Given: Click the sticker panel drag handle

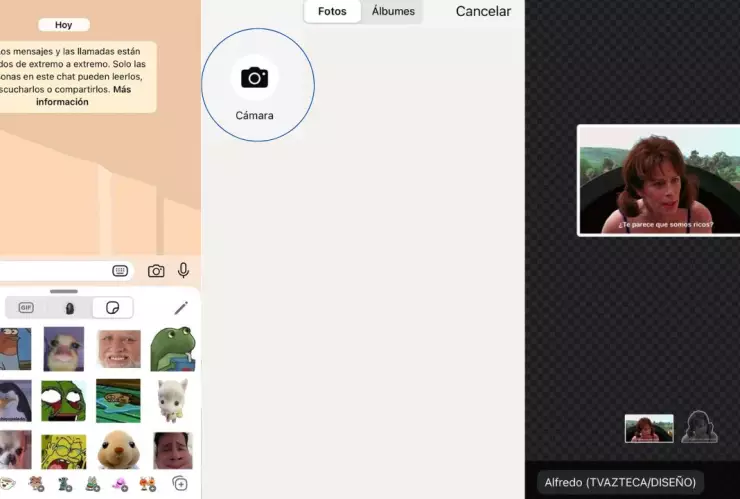Looking at the screenshot, I should coord(64,292).
